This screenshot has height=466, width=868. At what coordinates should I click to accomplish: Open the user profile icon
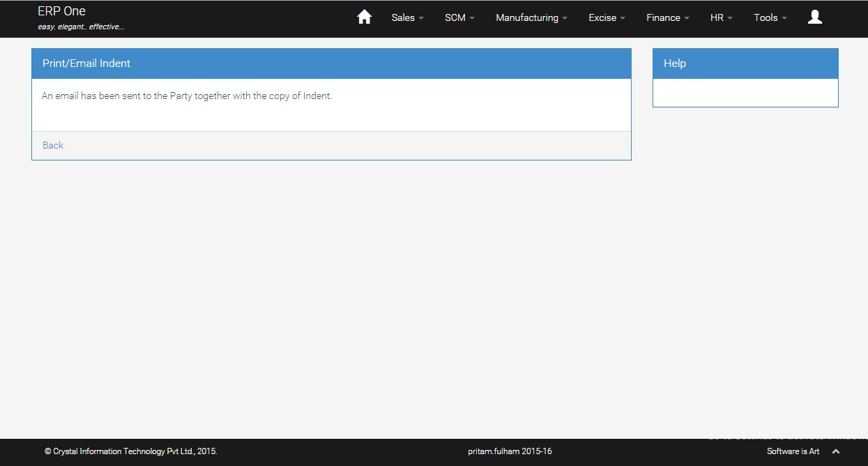pyautogui.click(x=814, y=17)
